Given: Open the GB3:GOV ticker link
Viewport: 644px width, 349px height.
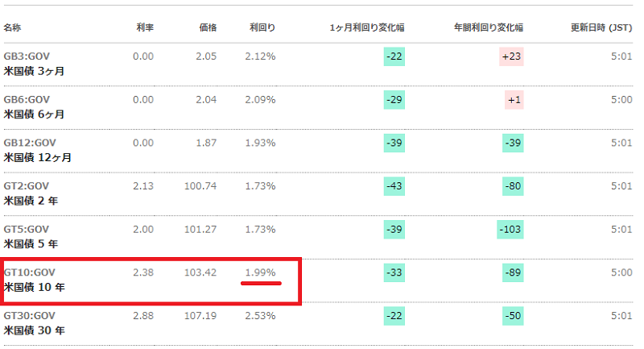Looking at the screenshot, I should tap(27, 56).
